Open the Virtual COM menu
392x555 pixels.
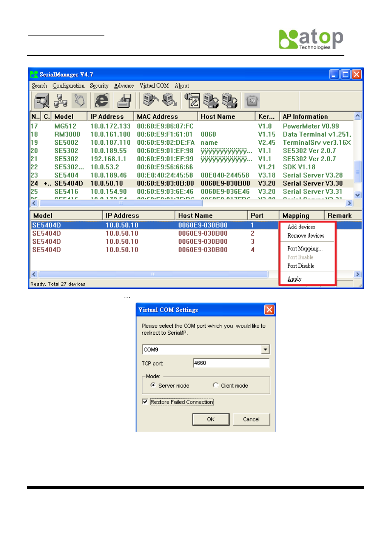coord(154,86)
